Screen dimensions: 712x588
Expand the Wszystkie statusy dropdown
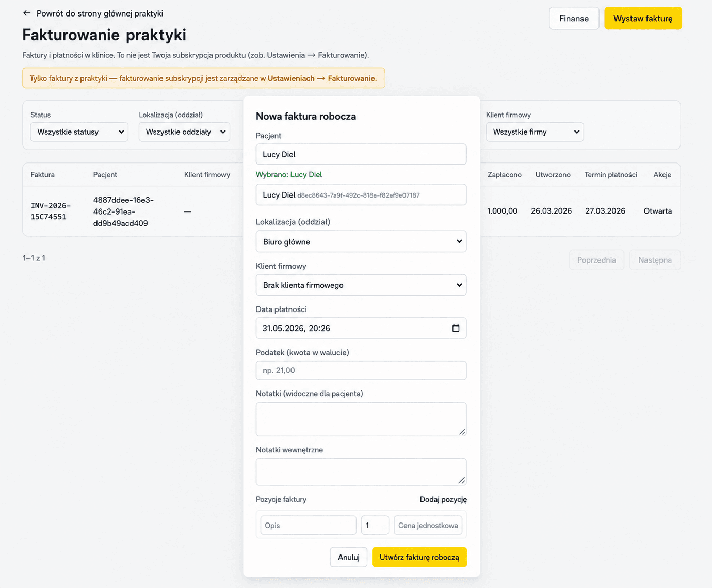click(x=79, y=132)
